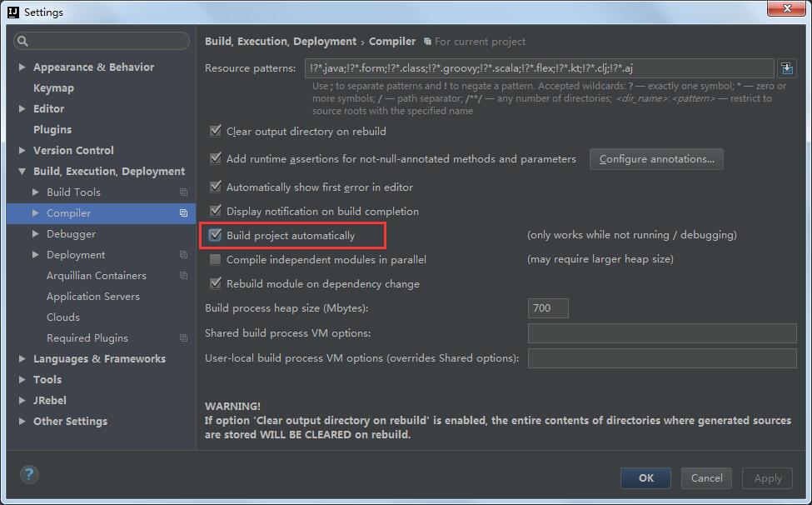Click the project-specific icon beside Compiler entry
Screen dimensions: 812x505
pos(184,212)
